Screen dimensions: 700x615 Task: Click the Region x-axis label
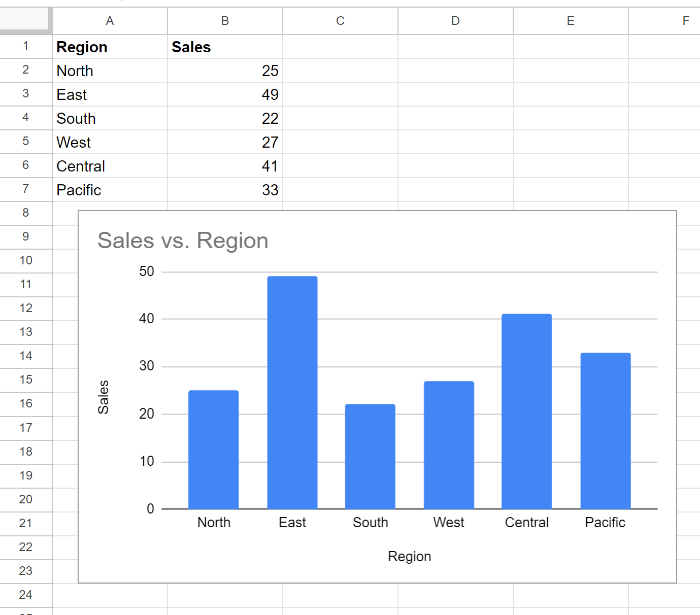click(x=409, y=556)
